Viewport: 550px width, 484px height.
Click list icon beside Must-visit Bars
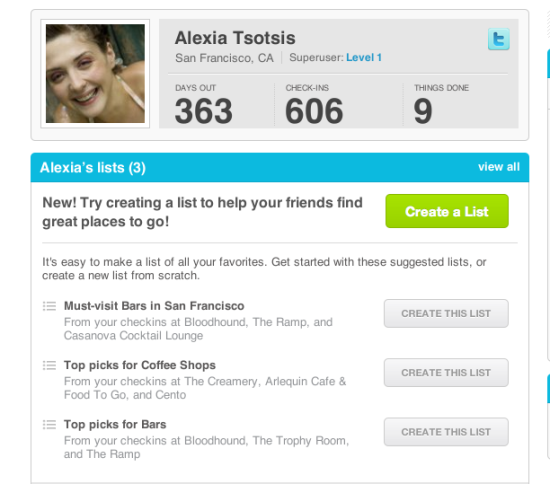[49, 306]
